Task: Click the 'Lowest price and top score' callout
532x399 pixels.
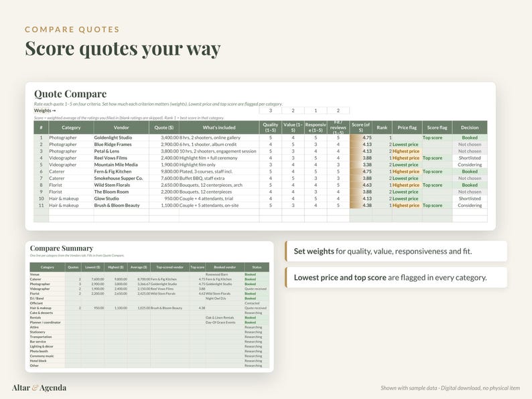Action: [396, 277]
